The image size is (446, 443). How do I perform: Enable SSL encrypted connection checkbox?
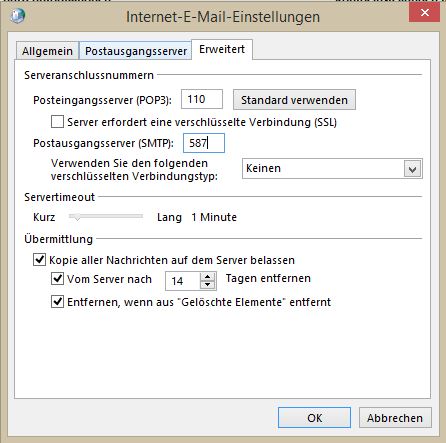click(57, 122)
